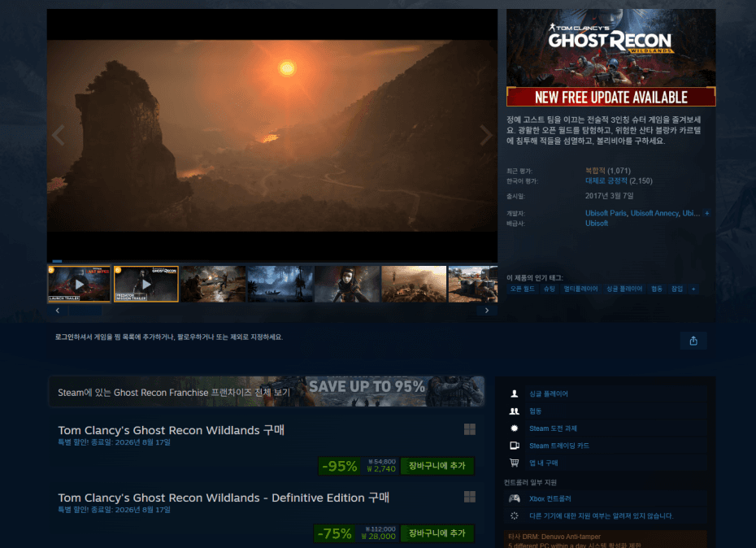Select the masked woman screenshot thumbnail
Screen dimensions: 756x548
coord(347,284)
